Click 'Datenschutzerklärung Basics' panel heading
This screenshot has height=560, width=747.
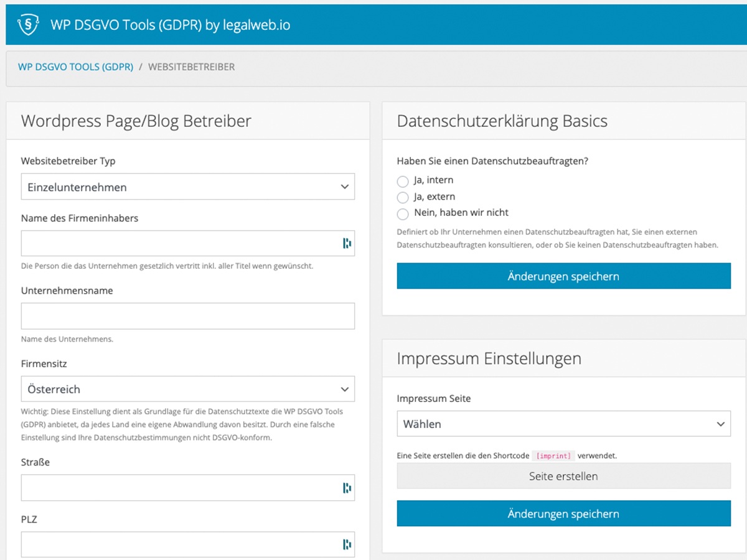pyautogui.click(x=502, y=121)
